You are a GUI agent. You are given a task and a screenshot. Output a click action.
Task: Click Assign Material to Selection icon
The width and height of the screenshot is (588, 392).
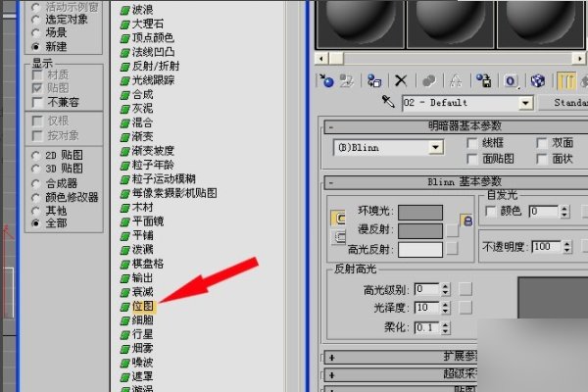pos(374,80)
